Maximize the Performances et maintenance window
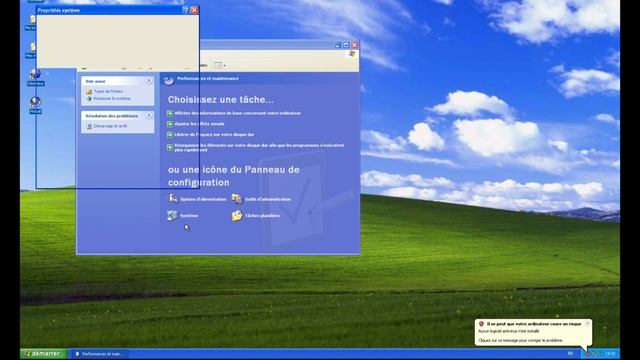The image size is (640, 360). point(346,45)
